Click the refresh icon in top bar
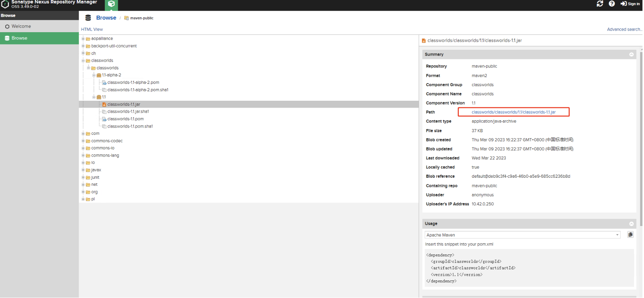This screenshot has width=644, height=298. point(600,3)
